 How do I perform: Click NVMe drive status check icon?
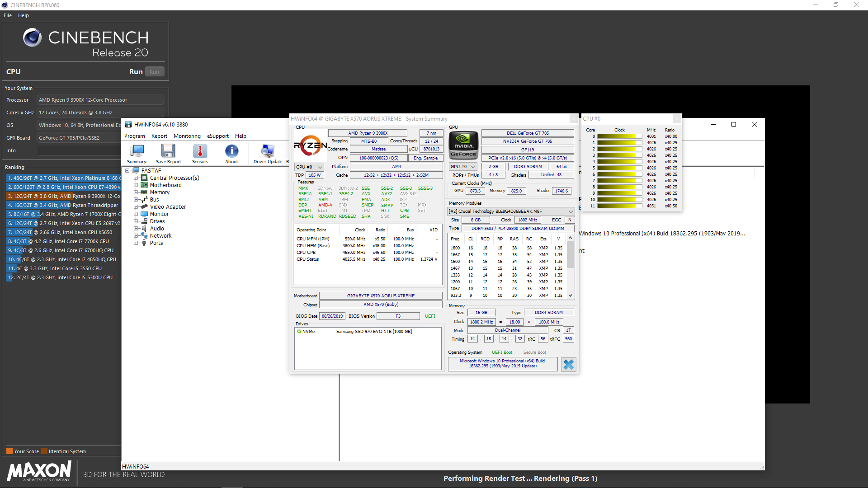pyautogui.click(x=299, y=331)
